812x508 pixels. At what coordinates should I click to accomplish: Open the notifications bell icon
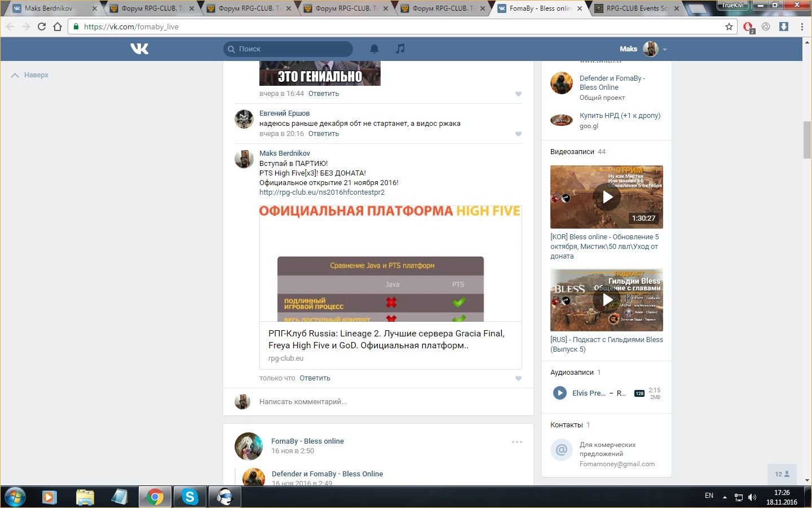[x=374, y=49]
